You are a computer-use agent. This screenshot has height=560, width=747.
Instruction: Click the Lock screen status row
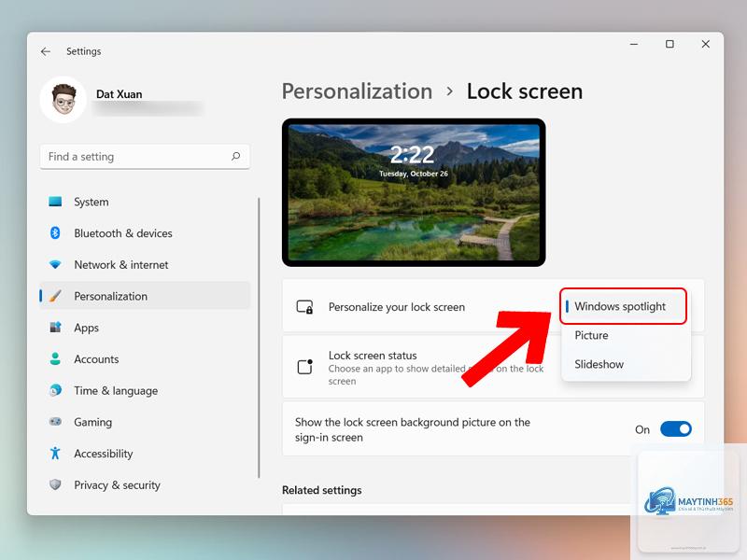pos(493,367)
